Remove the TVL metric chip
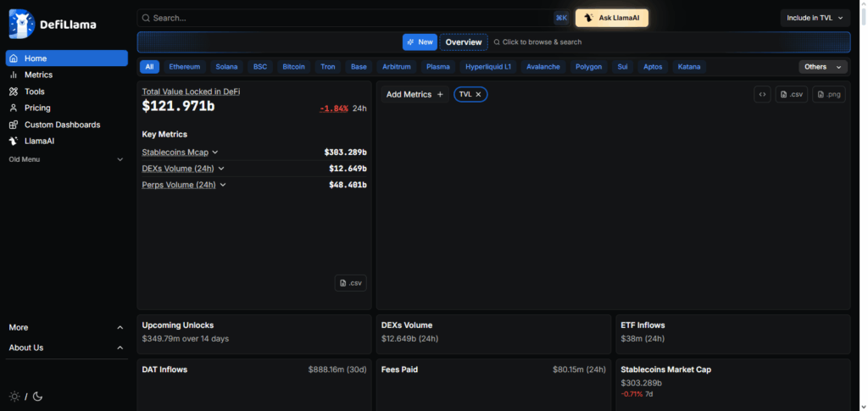 tap(478, 95)
